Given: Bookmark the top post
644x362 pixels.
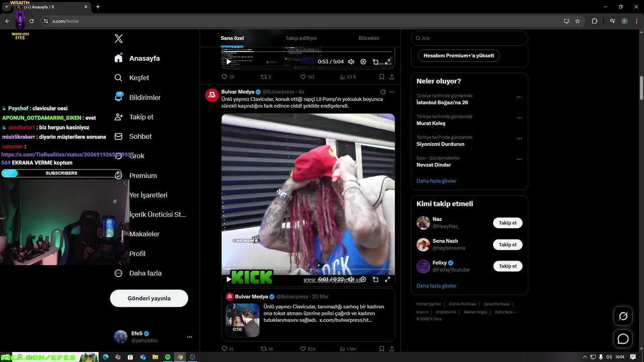Looking at the screenshot, I should [381, 77].
